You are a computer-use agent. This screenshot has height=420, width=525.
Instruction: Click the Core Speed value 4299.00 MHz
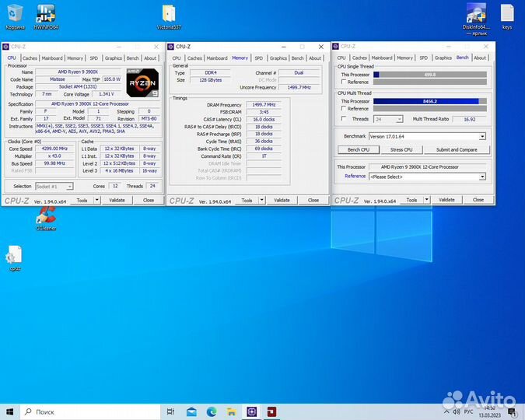click(x=54, y=149)
